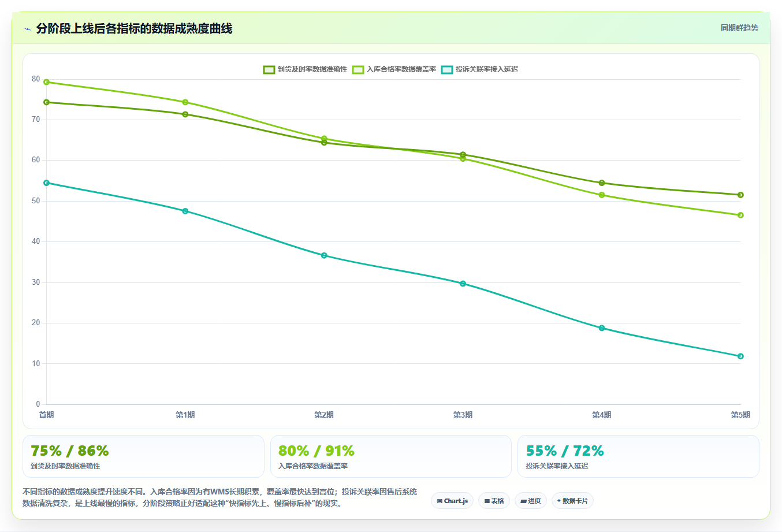Click the chart title 分阶段上线后各指标的数据成熟度曲线

pyautogui.click(x=135, y=29)
